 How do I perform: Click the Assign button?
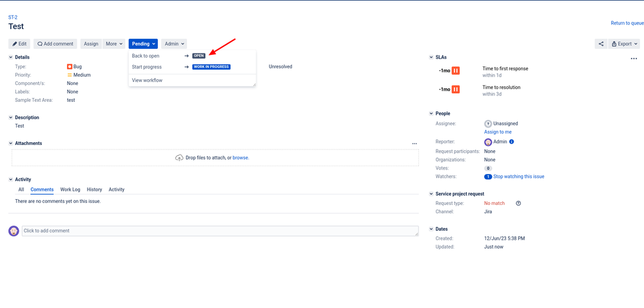(x=91, y=44)
